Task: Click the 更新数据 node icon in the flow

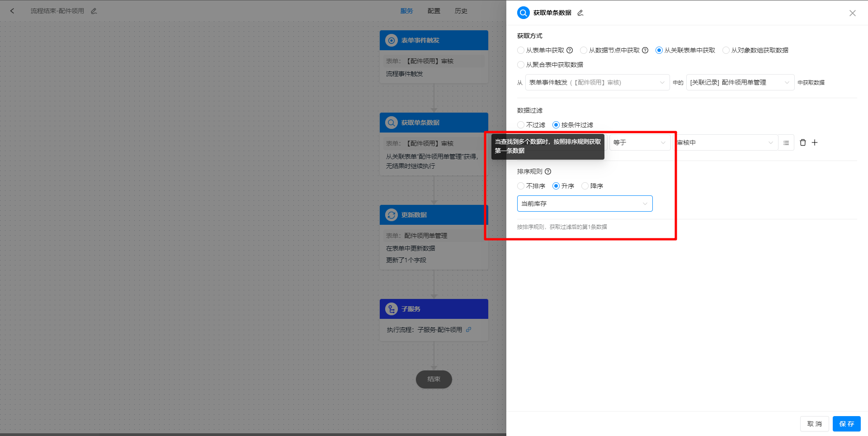Action: [x=391, y=215]
